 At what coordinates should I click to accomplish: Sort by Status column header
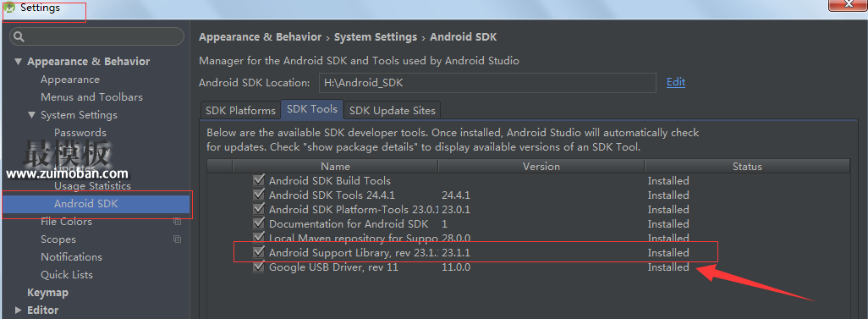click(747, 166)
